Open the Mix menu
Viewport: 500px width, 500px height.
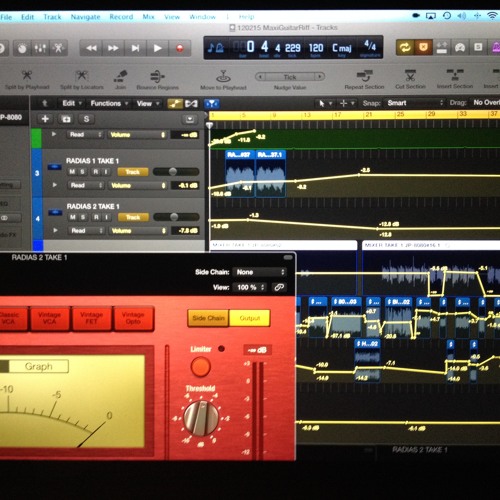click(148, 17)
